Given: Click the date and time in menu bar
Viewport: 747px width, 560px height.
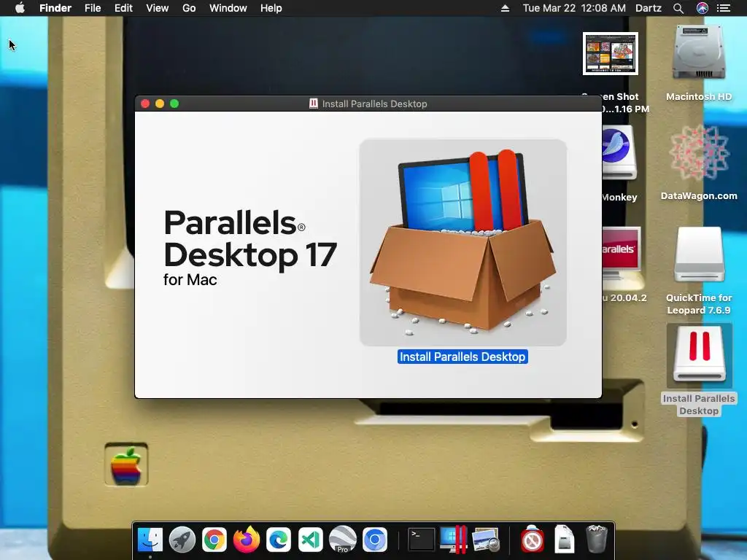Looking at the screenshot, I should 574,8.
